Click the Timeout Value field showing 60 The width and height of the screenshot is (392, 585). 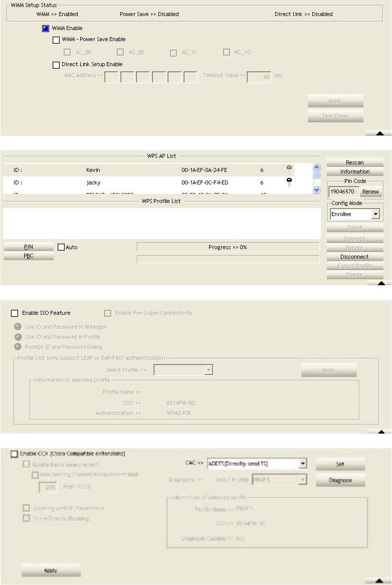click(259, 77)
